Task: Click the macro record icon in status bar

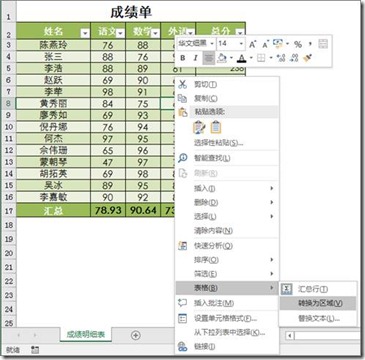Action: (x=35, y=350)
